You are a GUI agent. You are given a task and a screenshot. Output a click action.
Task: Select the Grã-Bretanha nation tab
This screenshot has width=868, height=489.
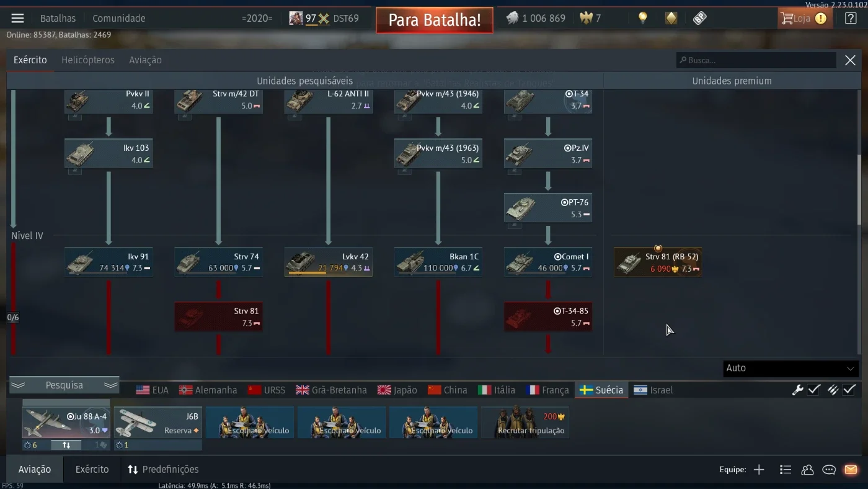(332, 390)
